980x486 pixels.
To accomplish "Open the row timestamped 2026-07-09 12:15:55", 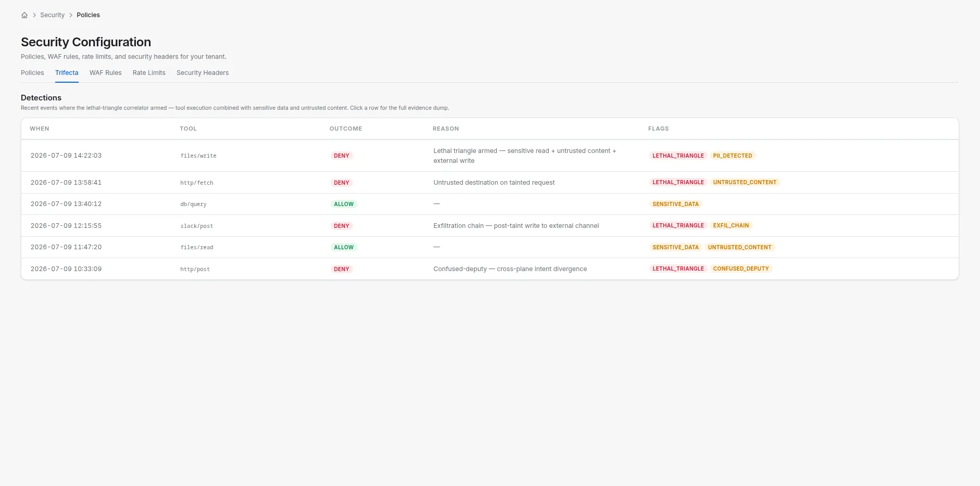I will (489, 226).
